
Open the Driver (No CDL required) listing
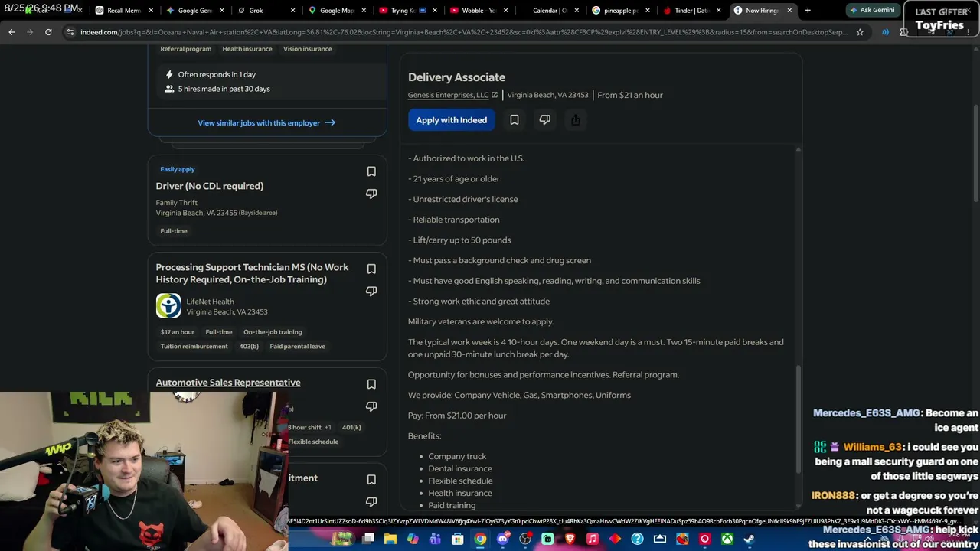(210, 186)
